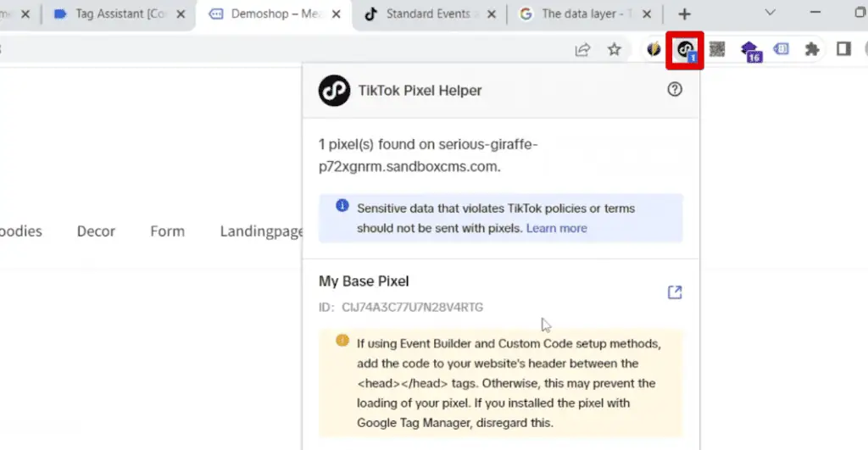
Task: Open TikTok Pixel Helper extension icon
Action: click(x=685, y=50)
